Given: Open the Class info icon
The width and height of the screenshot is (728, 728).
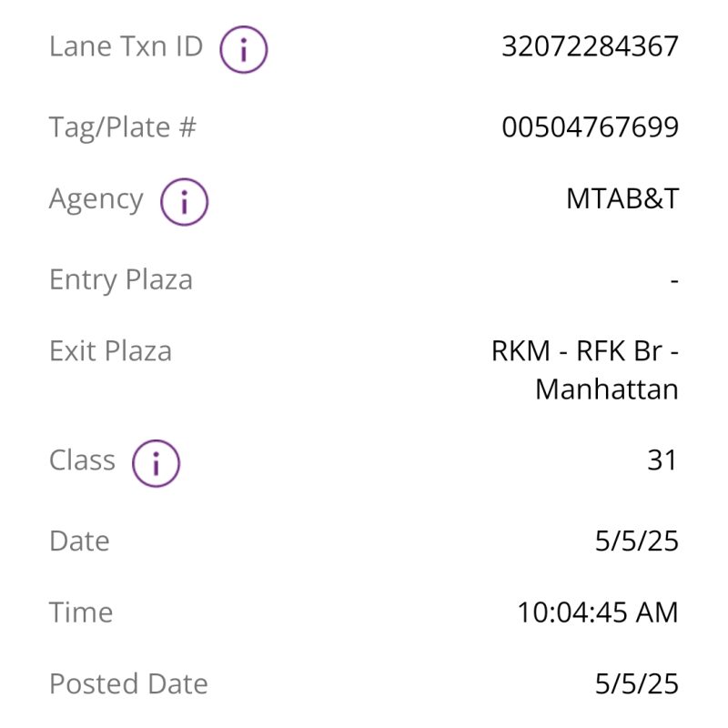Looking at the screenshot, I should coord(156,463).
